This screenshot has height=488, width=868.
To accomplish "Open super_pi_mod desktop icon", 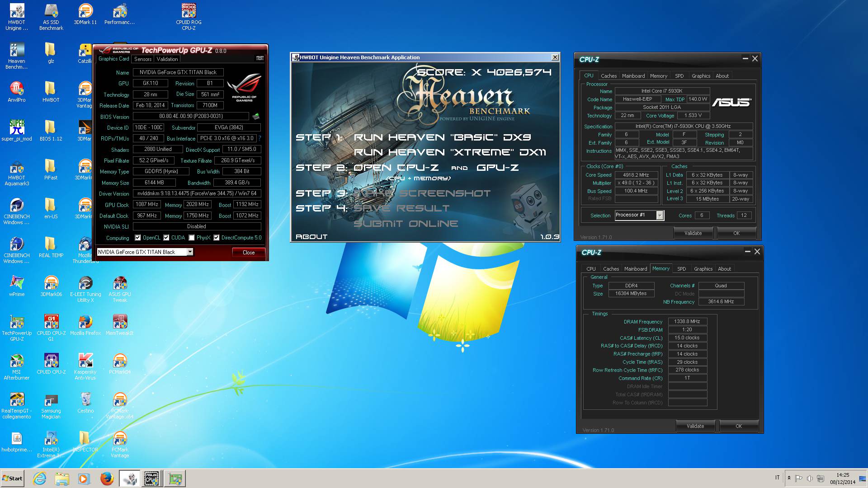I will [x=17, y=131].
